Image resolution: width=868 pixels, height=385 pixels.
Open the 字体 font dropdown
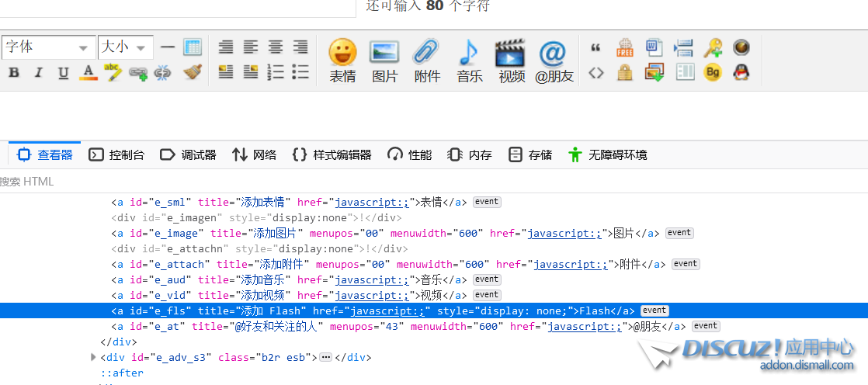pos(48,47)
